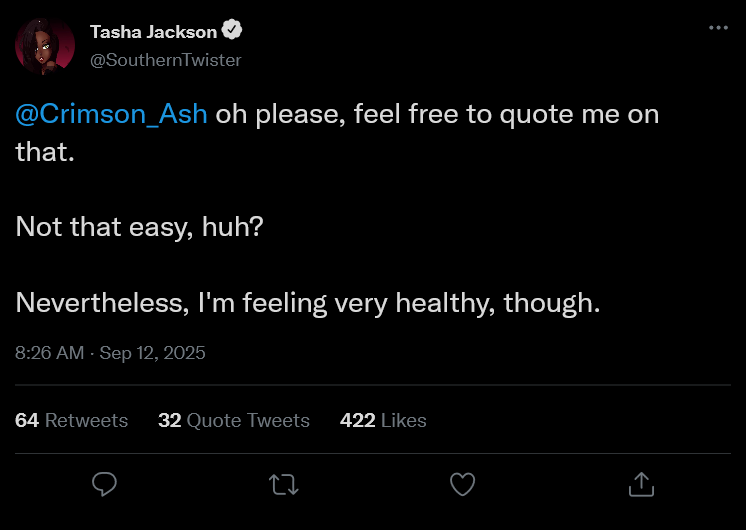
Task: View the 64 Retweets list
Action: point(72,421)
